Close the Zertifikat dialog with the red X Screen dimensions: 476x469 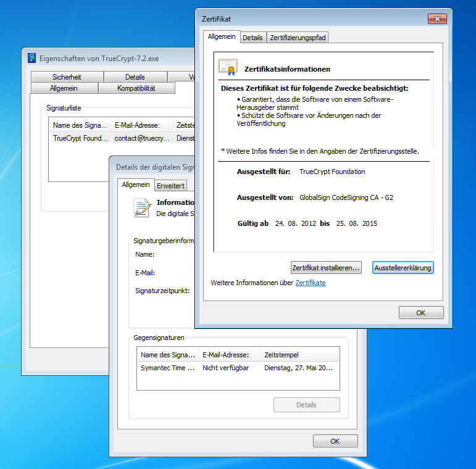436,19
